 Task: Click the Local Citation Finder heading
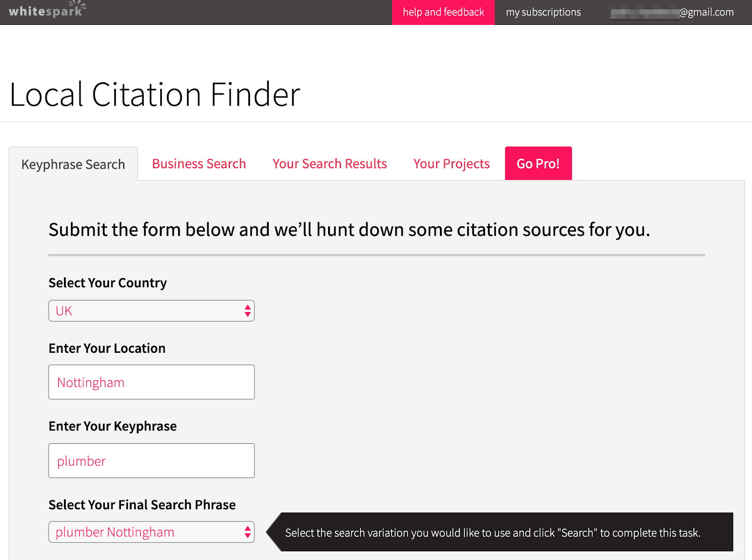155,93
